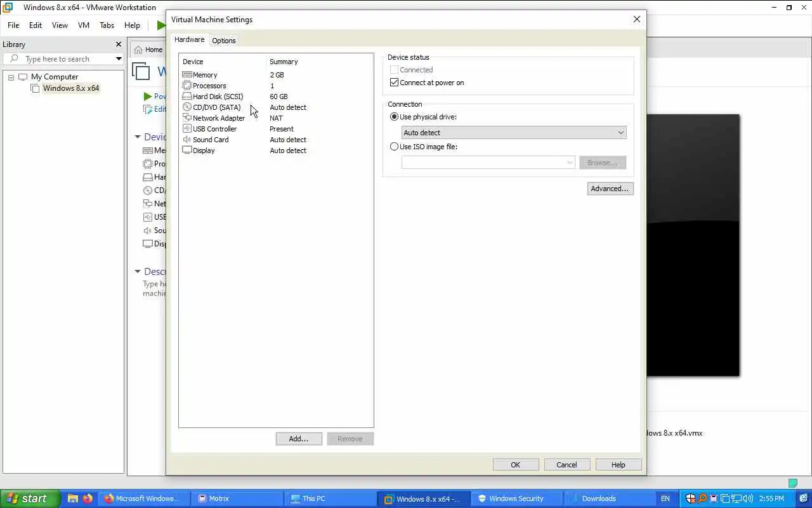Switch to Motrix taskbar window

point(238,498)
